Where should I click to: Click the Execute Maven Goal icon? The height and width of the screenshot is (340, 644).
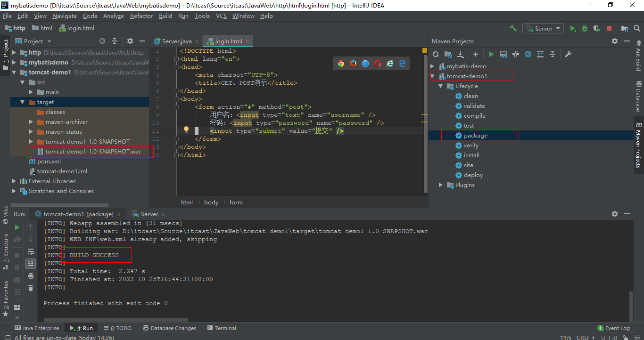(504, 54)
